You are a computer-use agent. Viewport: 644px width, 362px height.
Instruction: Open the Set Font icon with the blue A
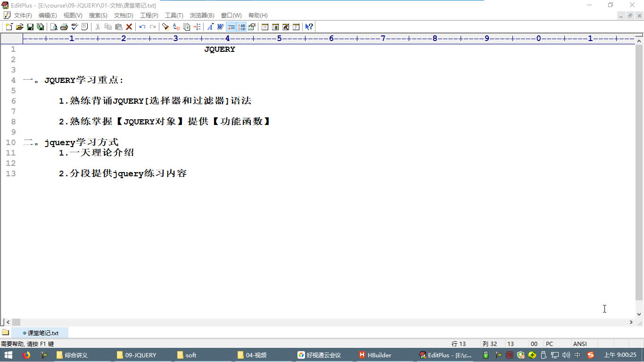click(x=210, y=27)
